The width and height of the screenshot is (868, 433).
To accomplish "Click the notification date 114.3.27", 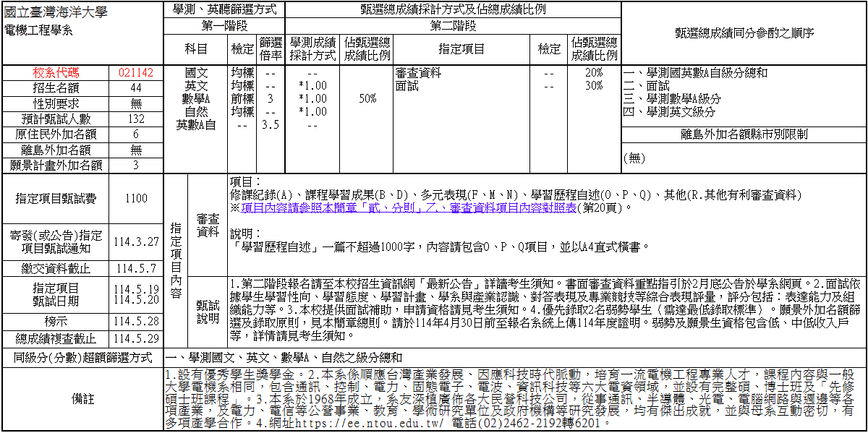I will click(x=136, y=241).
